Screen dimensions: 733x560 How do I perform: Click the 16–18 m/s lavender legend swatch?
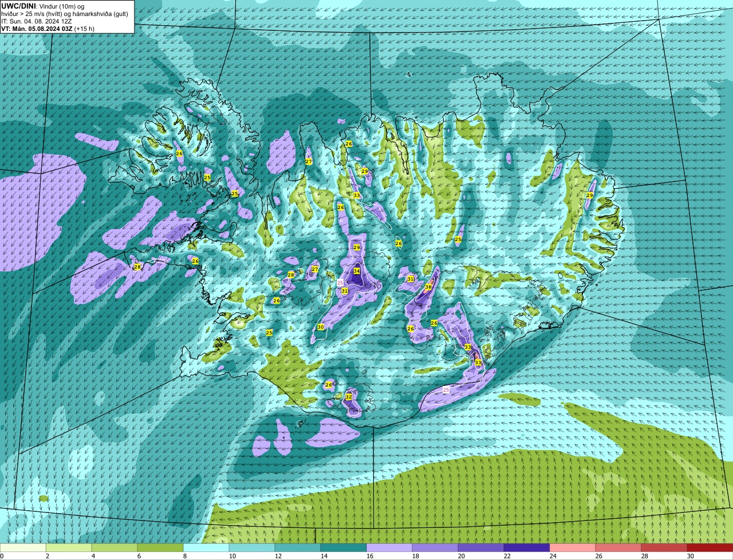[389, 548]
